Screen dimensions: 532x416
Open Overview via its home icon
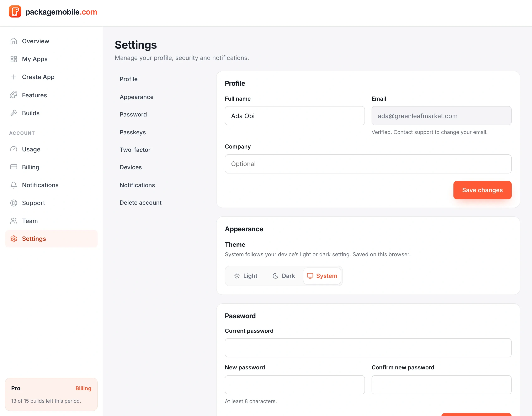(x=14, y=41)
